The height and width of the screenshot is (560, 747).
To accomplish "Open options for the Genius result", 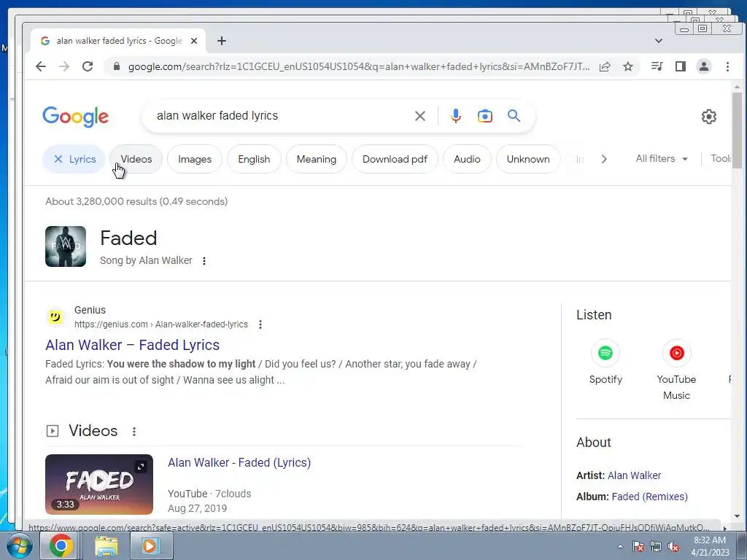I will [x=260, y=324].
